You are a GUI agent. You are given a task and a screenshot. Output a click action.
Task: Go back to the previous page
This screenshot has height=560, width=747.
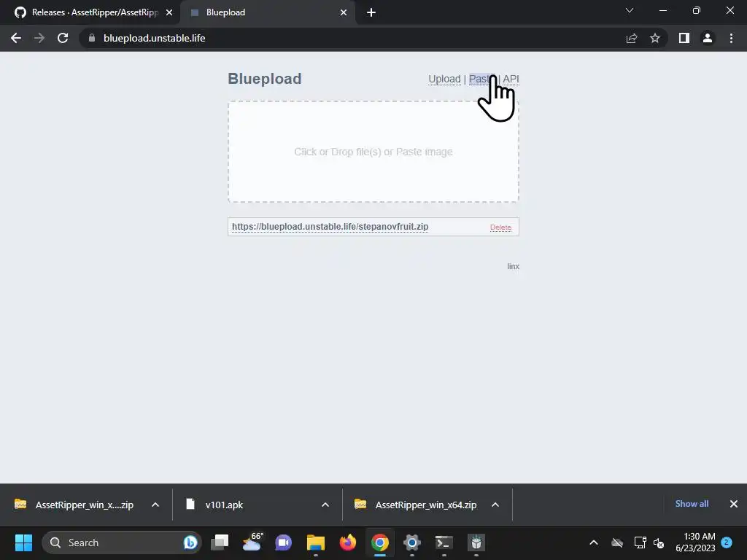[x=16, y=38]
